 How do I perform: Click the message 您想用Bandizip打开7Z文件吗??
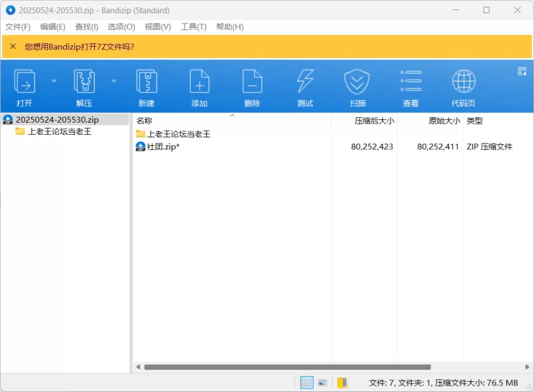tap(79, 47)
